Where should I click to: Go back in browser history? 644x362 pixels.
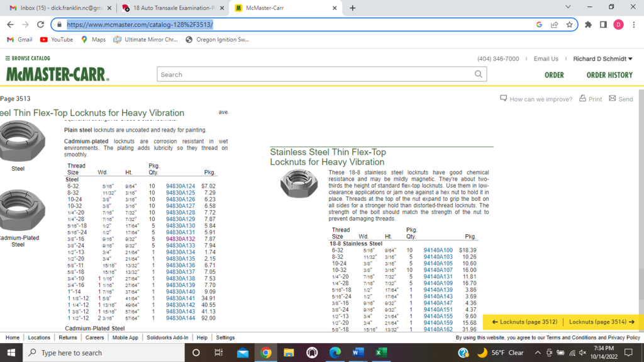[x=10, y=25]
